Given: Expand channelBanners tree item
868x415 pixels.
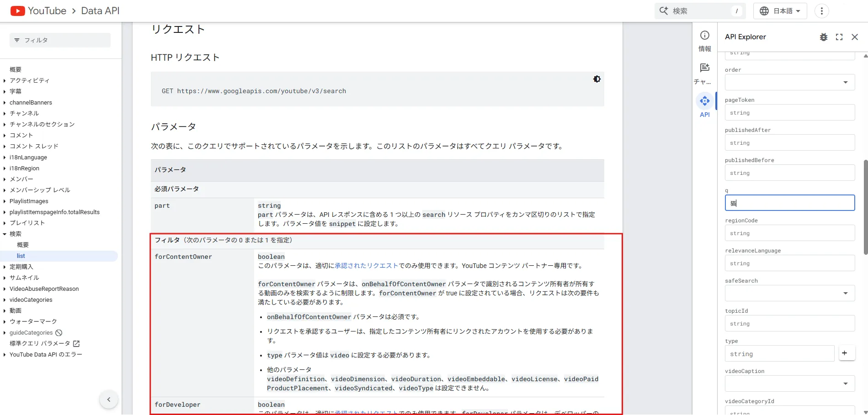Looking at the screenshot, I should click(5, 102).
